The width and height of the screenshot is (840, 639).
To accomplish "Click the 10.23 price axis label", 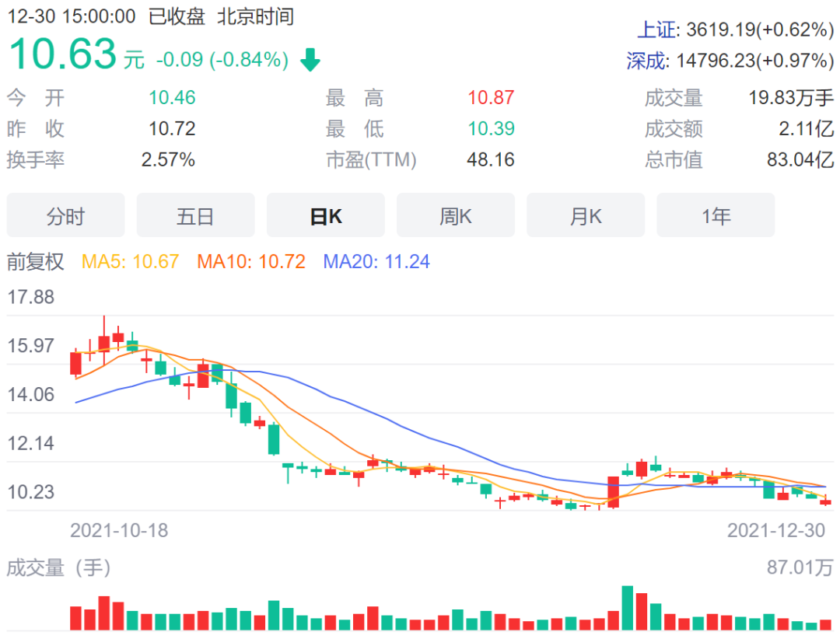I will point(30,492).
